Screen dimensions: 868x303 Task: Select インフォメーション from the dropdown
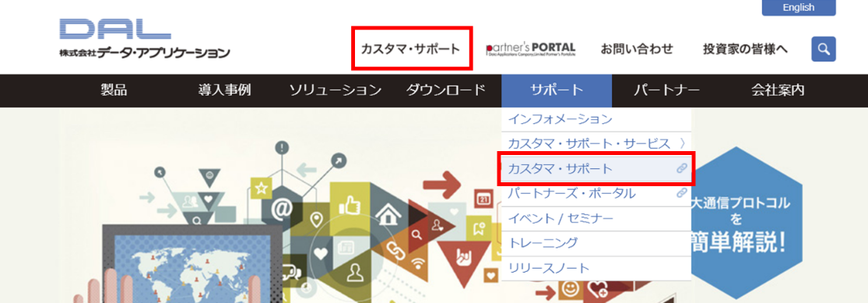(x=596, y=119)
